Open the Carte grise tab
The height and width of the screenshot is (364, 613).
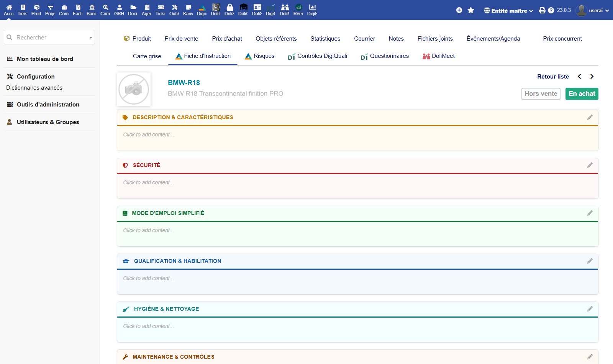click(147, 56)
